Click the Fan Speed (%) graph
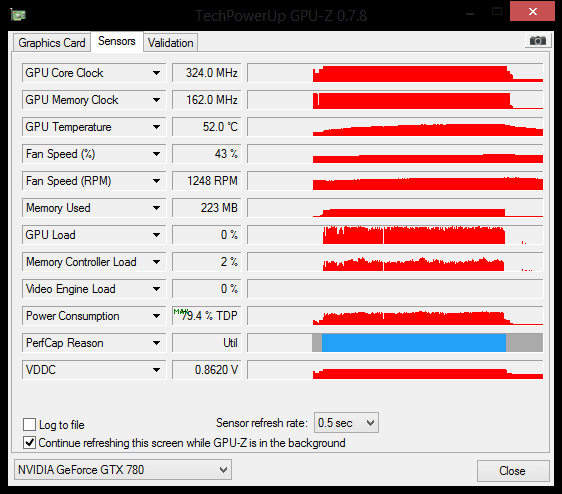 coord(395,154)
